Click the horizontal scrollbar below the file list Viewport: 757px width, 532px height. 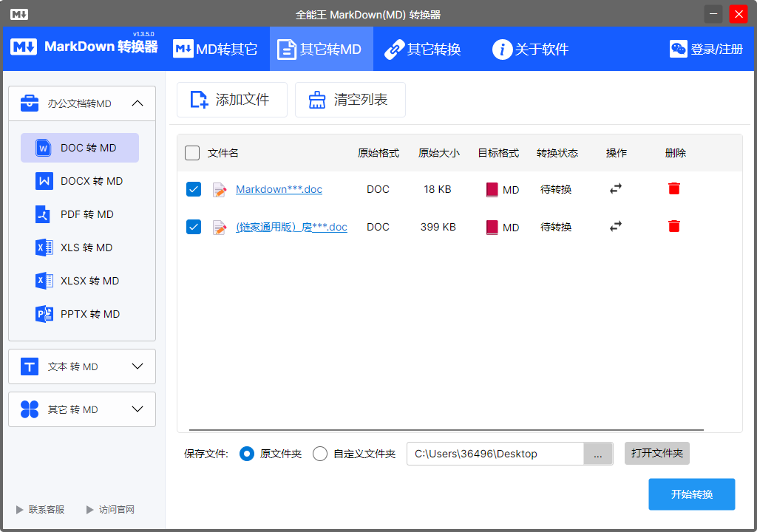(446, 429)
